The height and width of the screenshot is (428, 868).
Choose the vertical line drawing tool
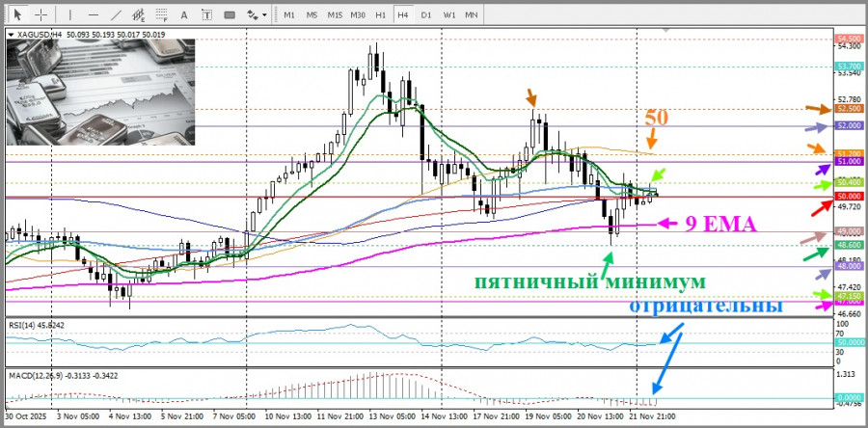[70, 14]
